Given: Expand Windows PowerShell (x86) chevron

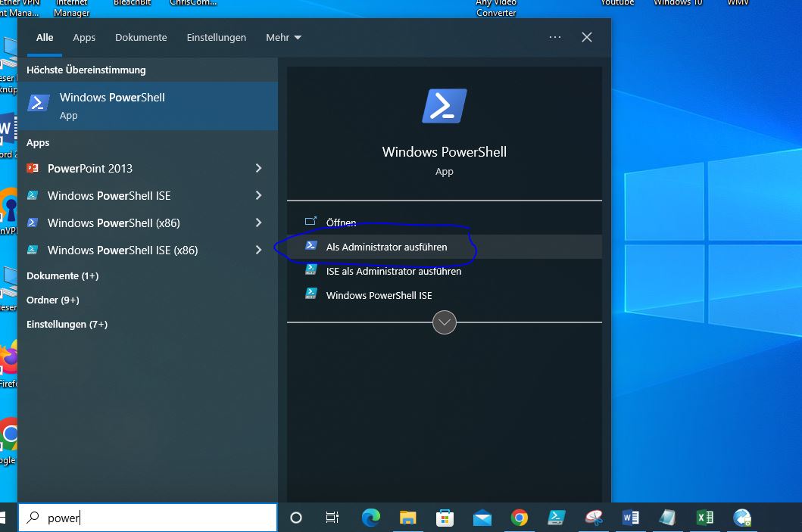Looking at the screenshot, I should [258, 222].
